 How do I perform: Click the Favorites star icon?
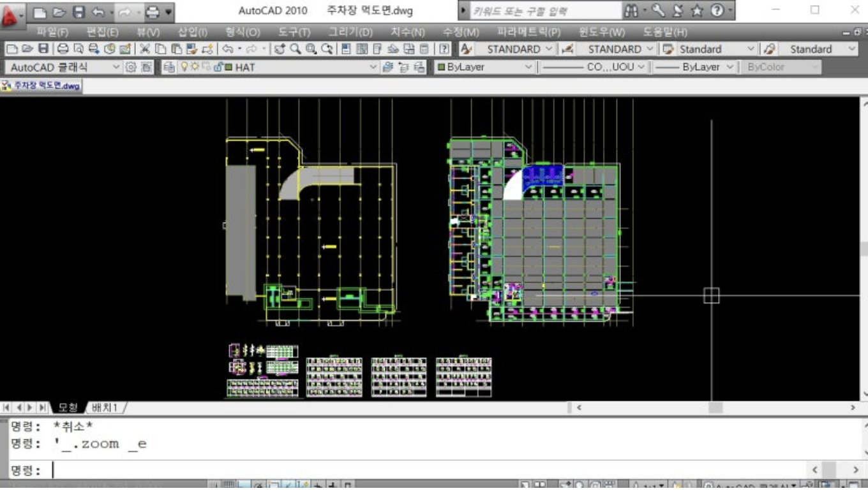697,11
